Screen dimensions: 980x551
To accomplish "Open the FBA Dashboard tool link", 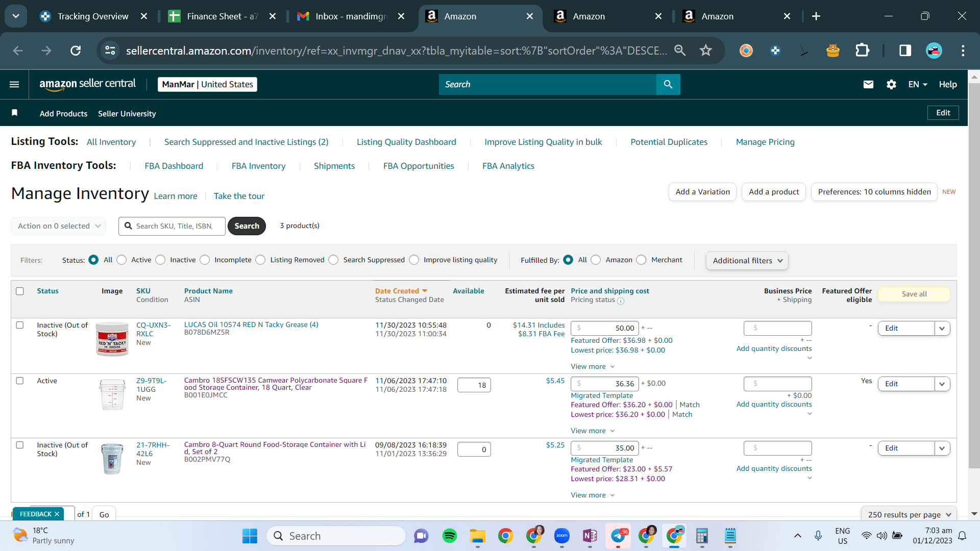I will [174, 166].
